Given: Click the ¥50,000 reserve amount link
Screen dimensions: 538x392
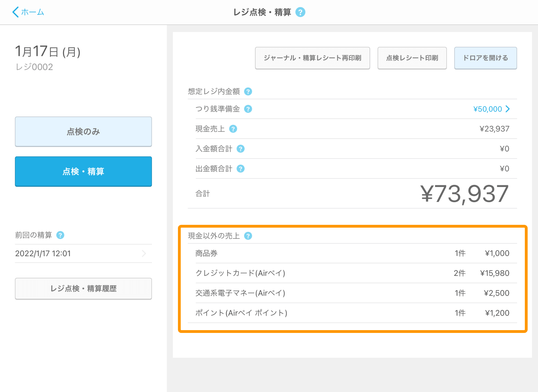Looking at the screenshot, I should (488, 109).
